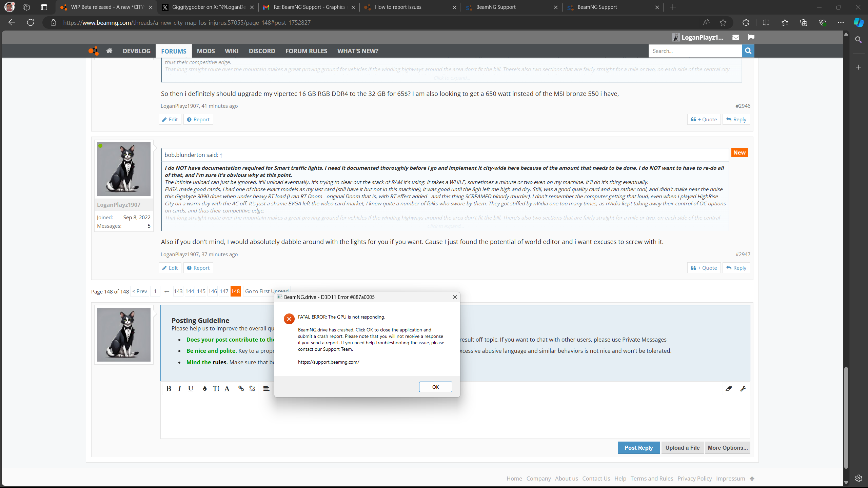Click the remove formatting eraser icon
Viewport: 868px width, 488px height.
(729, 388)
